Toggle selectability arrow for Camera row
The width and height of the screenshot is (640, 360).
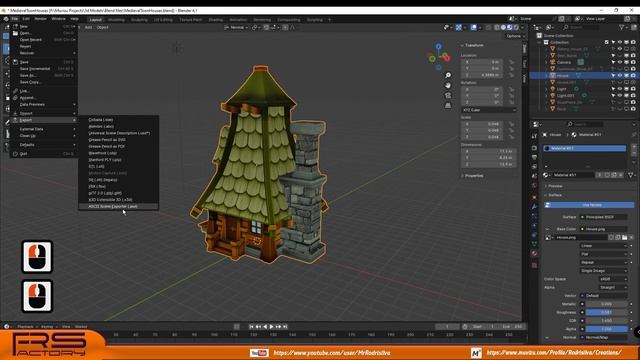click(x=613, y=62)
